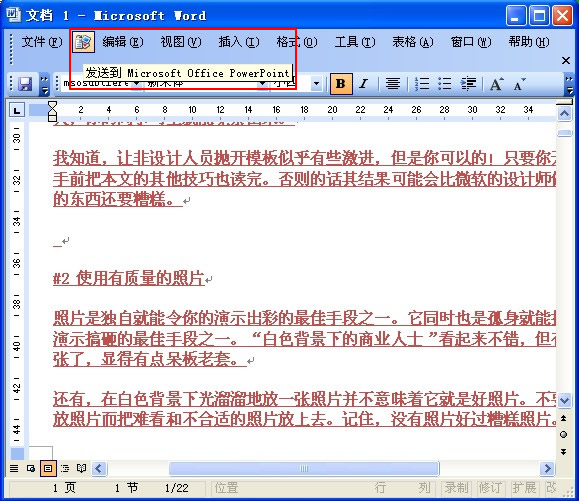Click paragraph starting 照片是独自就能令你的演示
Image resolution: width=579 pixels, height=501 pixels.
click(304, 339)
